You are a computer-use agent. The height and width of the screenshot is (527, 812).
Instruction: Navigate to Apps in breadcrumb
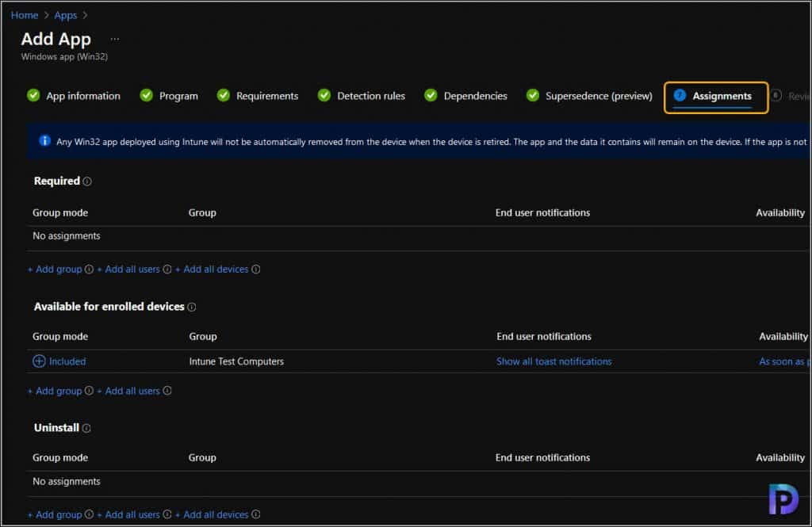[x=65, y=16]
